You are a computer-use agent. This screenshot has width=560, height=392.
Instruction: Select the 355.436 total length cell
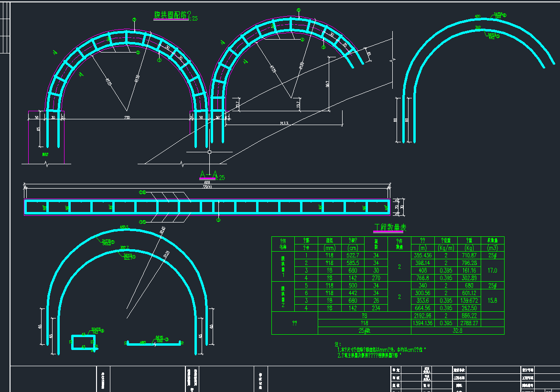[x=422, y=255]
